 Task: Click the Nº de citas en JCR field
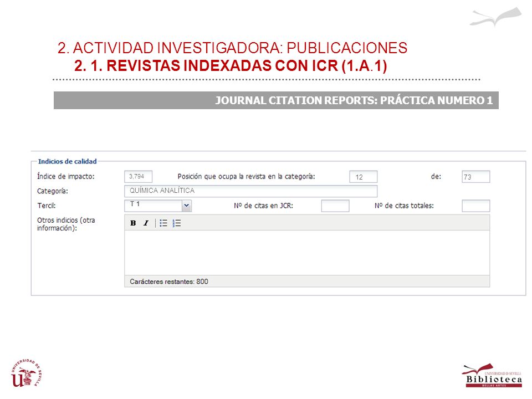(x=335, y=206)
